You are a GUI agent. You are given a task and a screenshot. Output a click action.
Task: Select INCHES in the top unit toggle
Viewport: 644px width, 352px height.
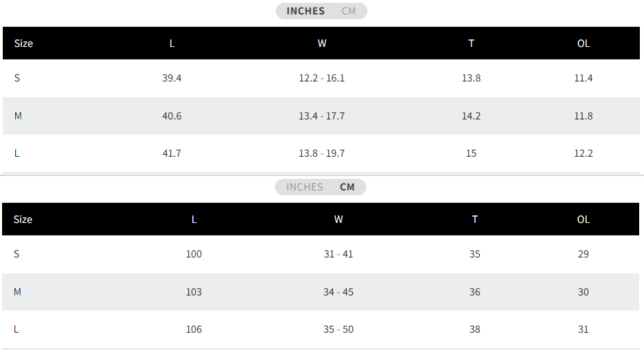click(305, 11)
